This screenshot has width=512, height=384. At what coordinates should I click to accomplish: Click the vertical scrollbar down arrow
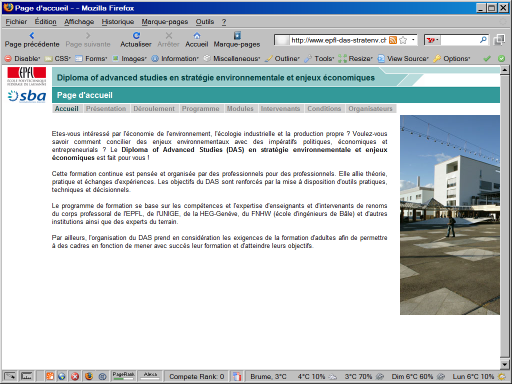504,365
